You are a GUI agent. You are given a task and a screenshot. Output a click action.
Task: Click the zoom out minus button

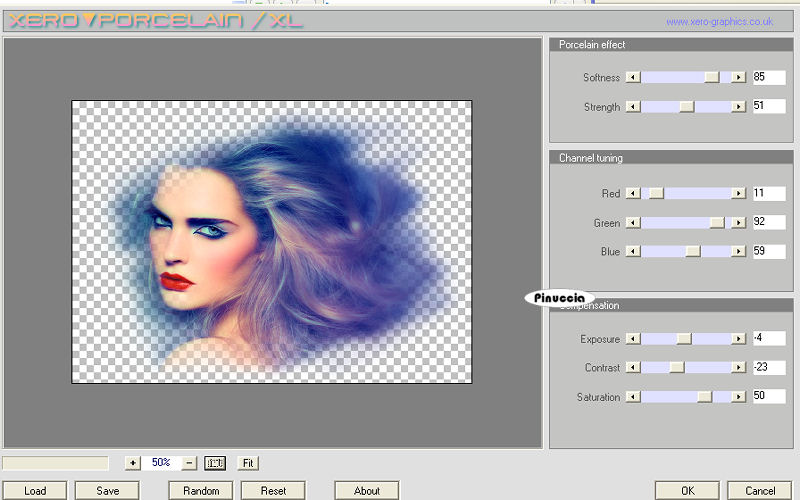pos(189,463)
